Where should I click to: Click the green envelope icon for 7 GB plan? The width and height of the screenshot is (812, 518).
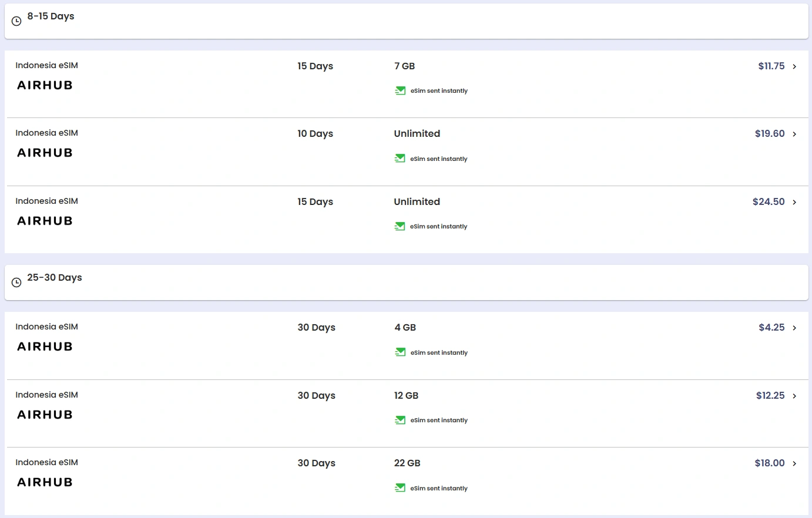point(400,90)
